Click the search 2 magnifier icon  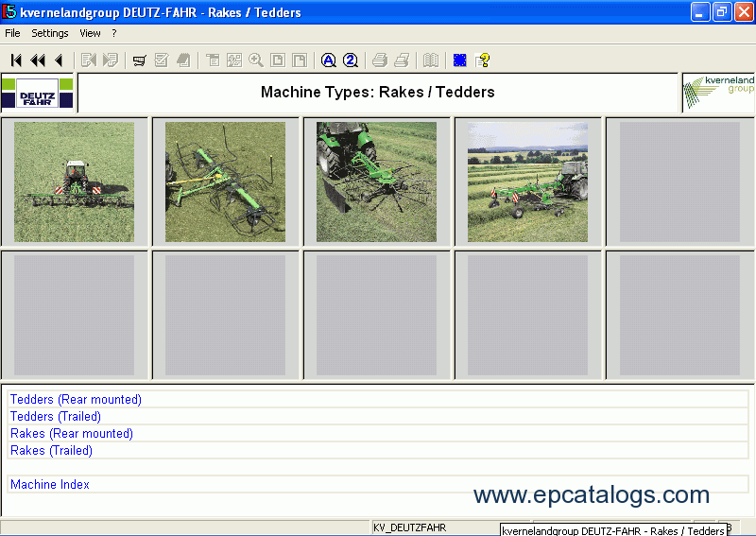click(351, 61)
